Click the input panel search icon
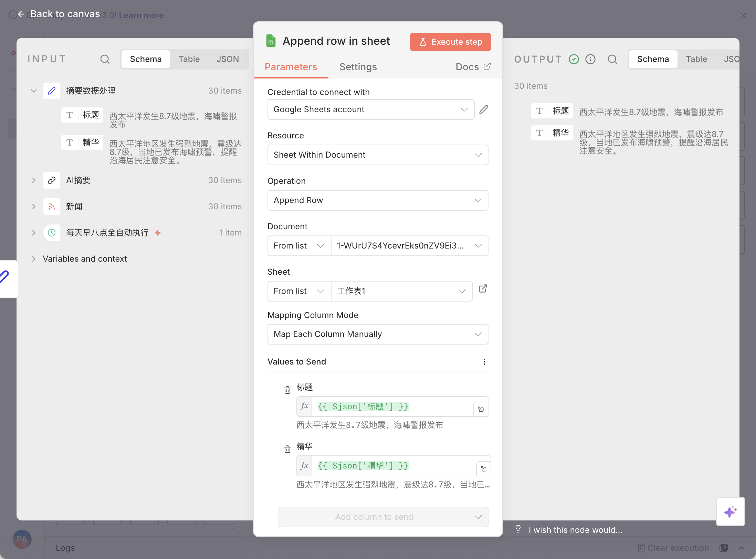Viewport: 756px width, 559px height. [x=105, y=59]
